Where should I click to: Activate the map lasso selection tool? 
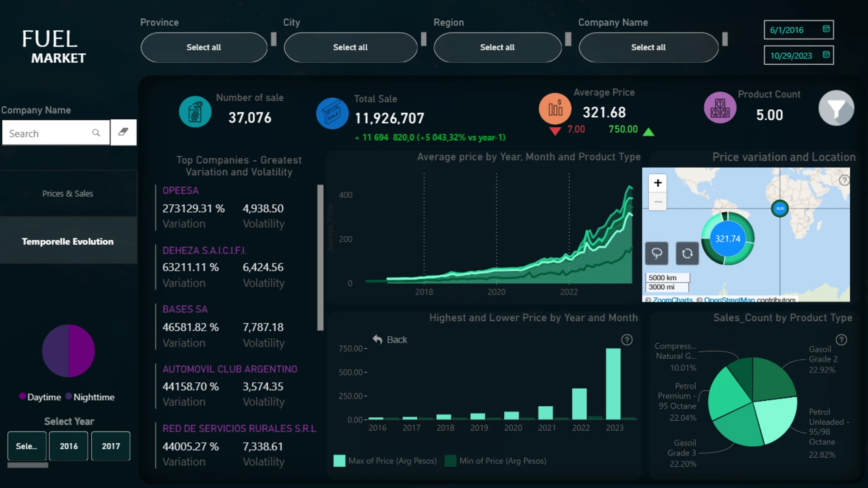coord(657,253)
